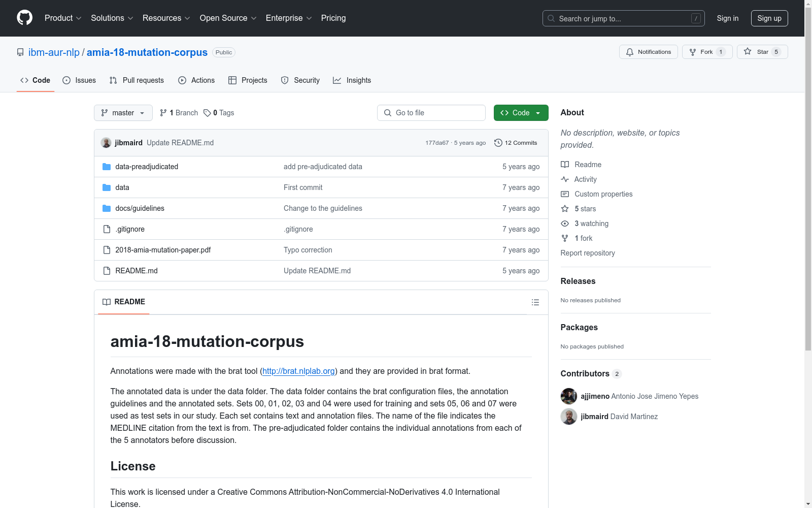Screen dimensions: 812x508
Task: Click the 'Update README.md' latest commit message
Action: pyautogui.click(x=180, y=143)
